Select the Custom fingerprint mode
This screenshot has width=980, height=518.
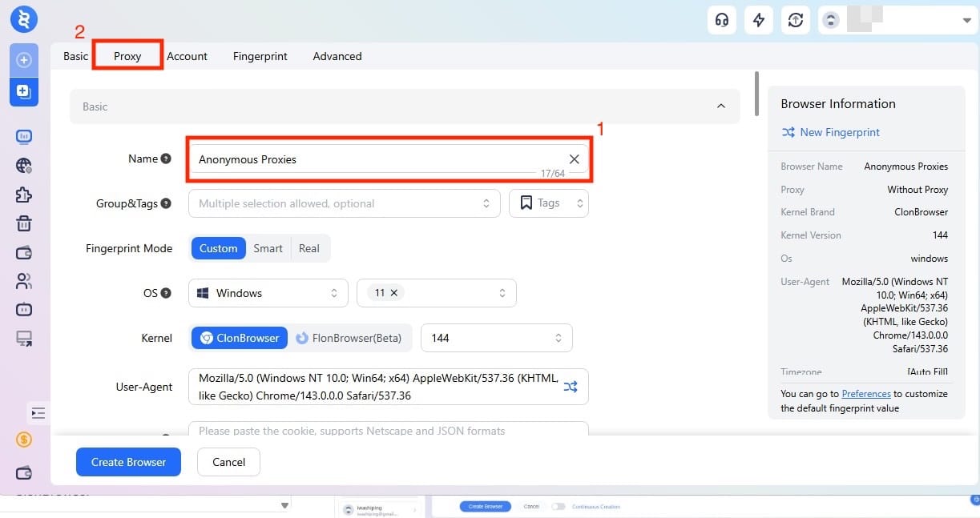(217, 248)
